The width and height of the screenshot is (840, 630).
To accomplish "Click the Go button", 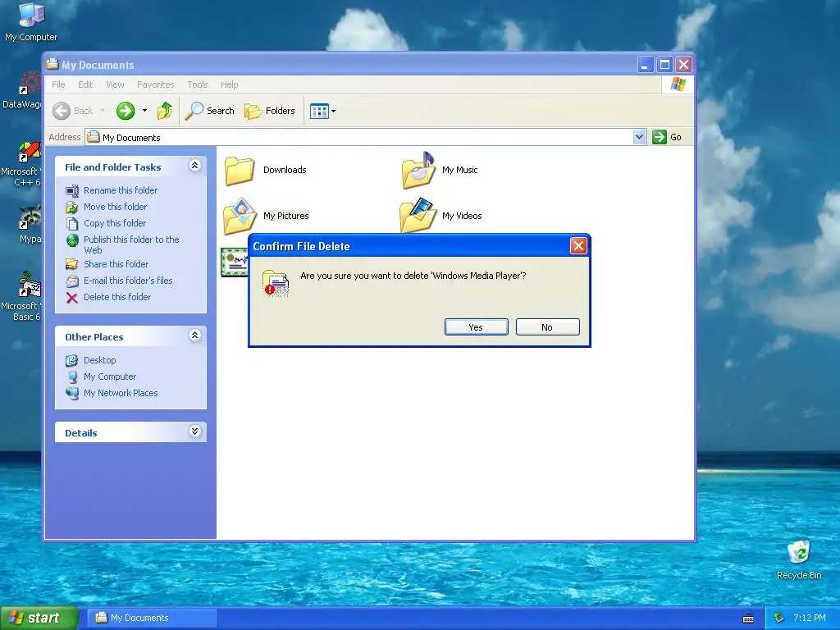I will pyautogui.click(x=667, y=137).
